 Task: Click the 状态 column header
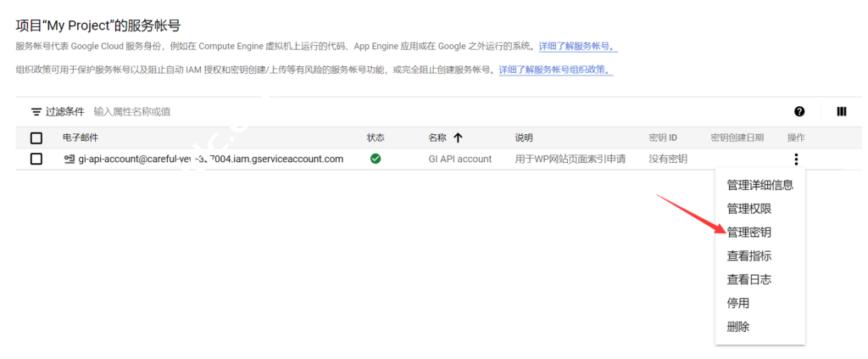point(376,137)
